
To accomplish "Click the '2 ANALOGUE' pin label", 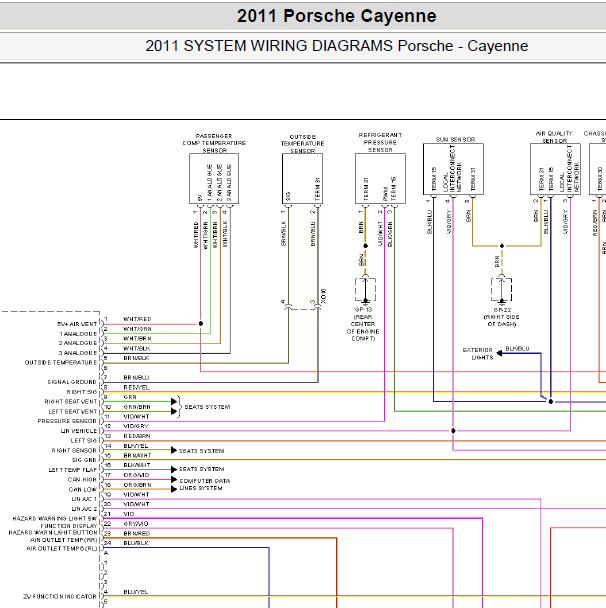I will (78, 343).
